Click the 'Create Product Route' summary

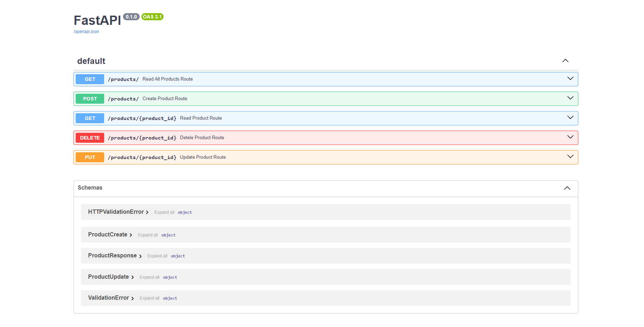coord(165,99)
